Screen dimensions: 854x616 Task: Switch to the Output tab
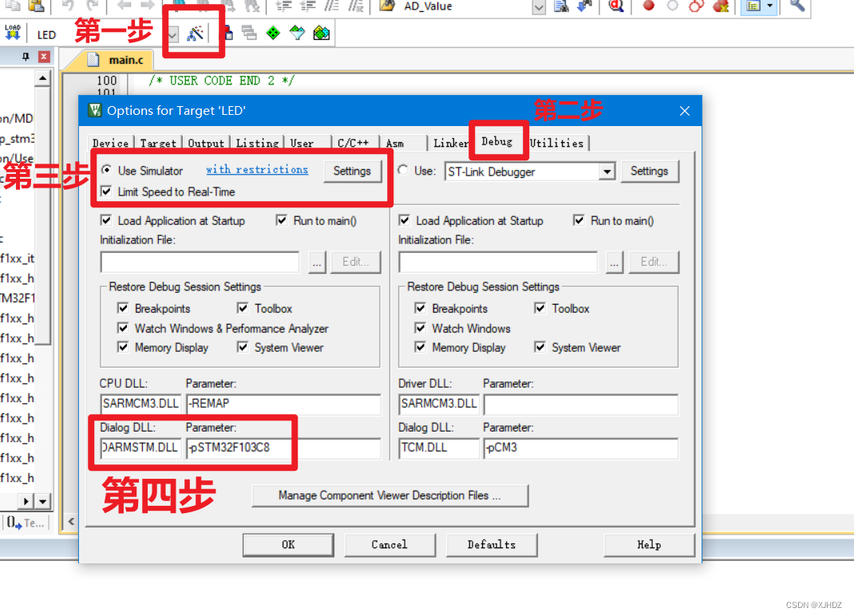tap(206, 144)
